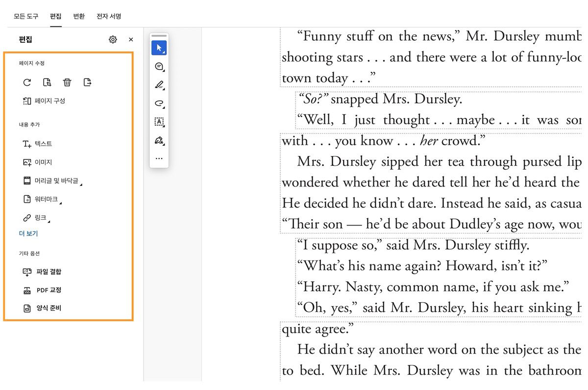Close the 편집 panel
Screen dimensions: 588x390
click(131, 40)
